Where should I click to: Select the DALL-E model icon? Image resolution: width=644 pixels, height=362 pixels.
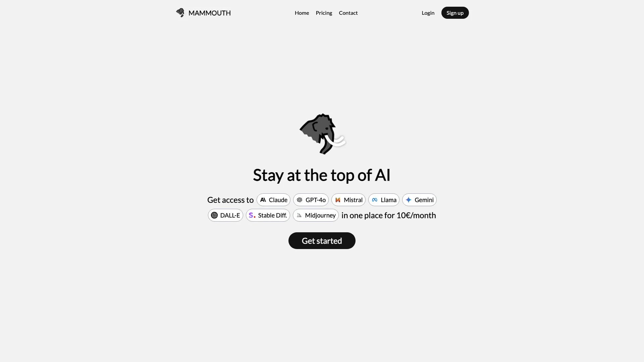pyautogui.click(x=214, y=215)
